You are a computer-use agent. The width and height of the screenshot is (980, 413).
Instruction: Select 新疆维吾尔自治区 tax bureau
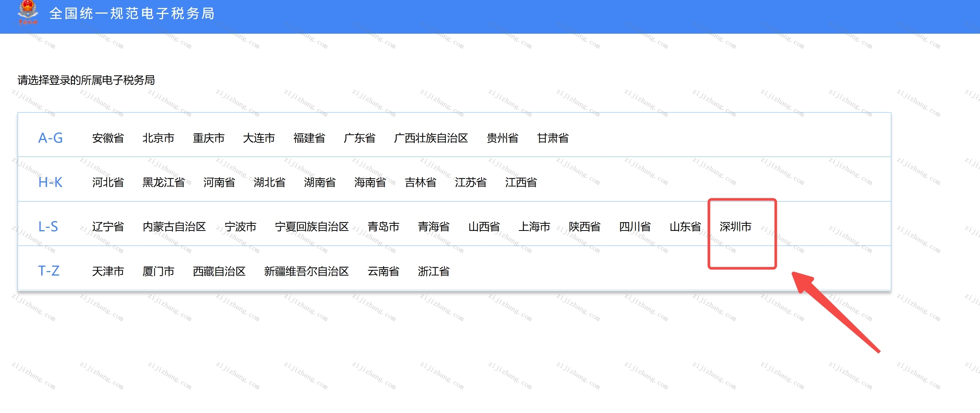pos(307,271)
